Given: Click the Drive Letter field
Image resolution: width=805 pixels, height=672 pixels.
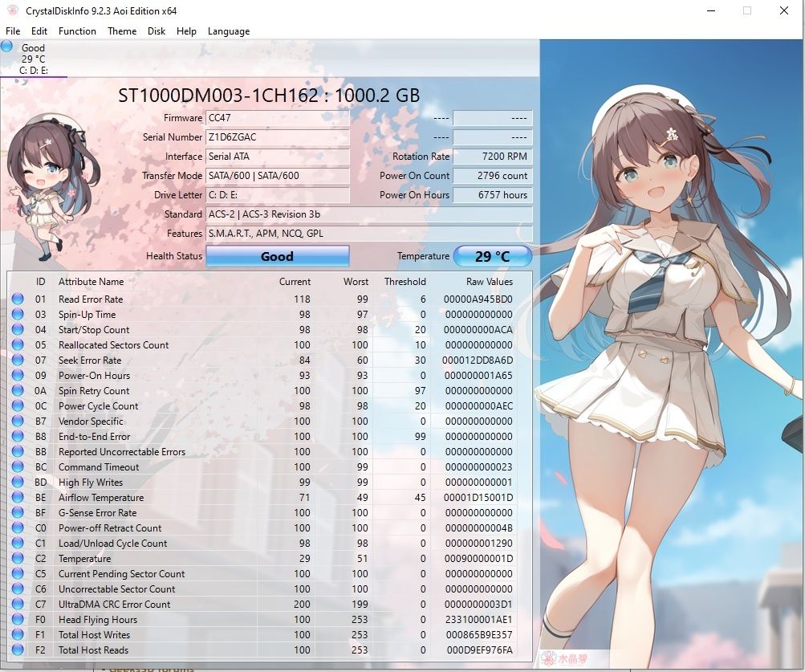Looking at the screenshot, I should pyautogui.click(x=277, y=195).
